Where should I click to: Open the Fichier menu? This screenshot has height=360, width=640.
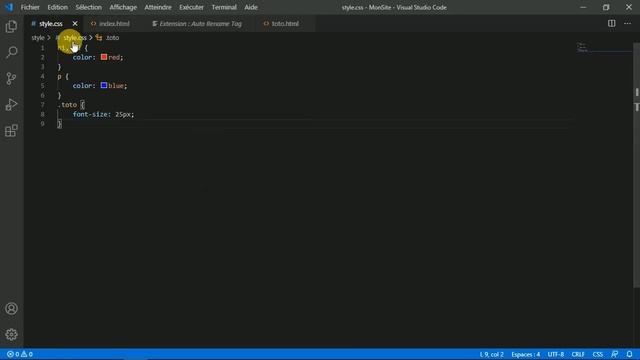30,7
